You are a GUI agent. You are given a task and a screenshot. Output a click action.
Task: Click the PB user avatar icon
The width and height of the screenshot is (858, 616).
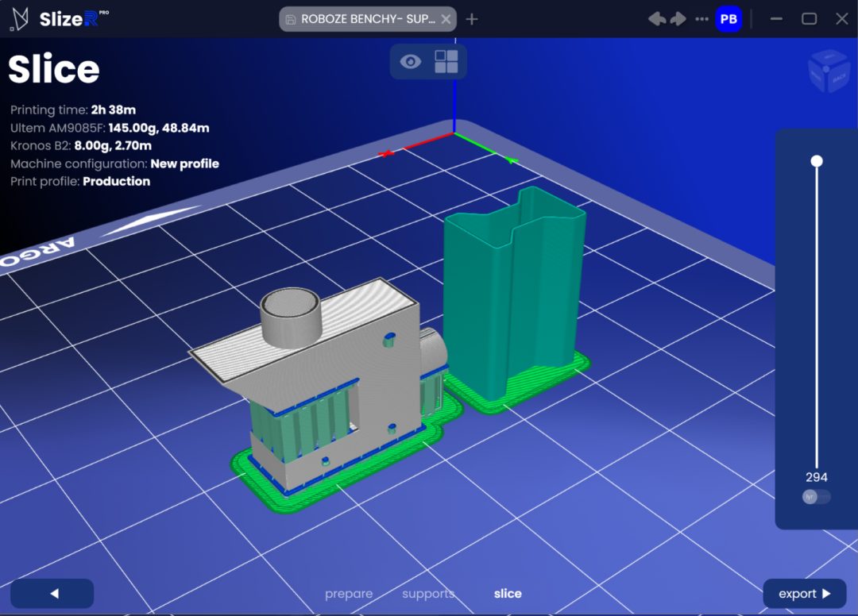[729, 18]
